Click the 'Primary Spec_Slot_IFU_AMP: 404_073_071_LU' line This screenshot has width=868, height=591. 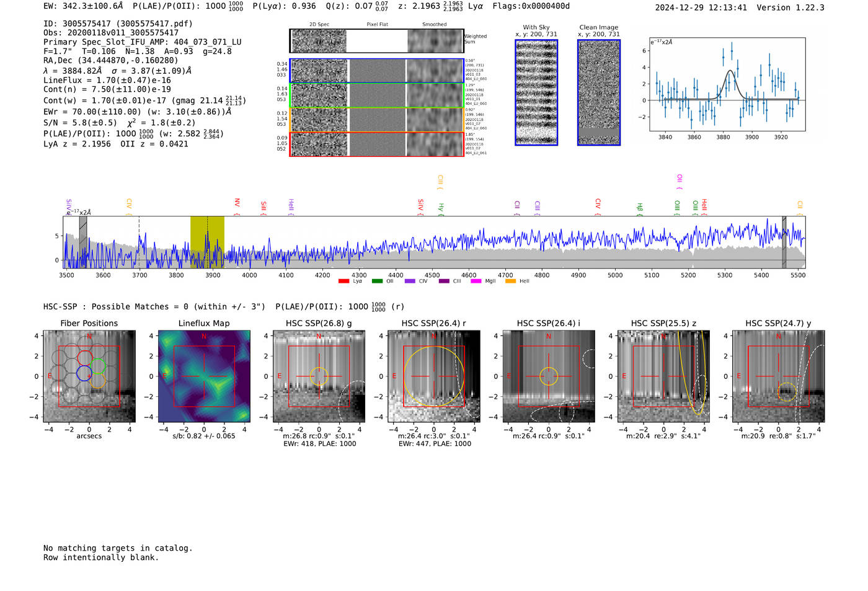pos(143,42)
